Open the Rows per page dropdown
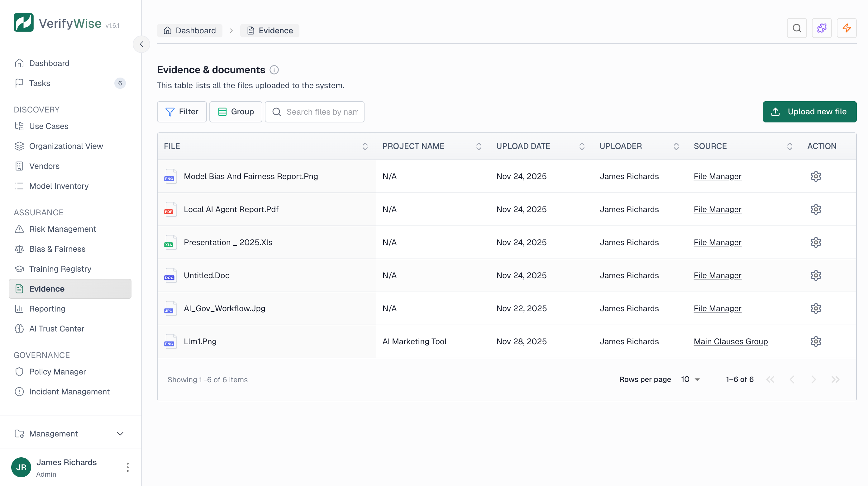The image size is (868, 486). (x=690, y=379)
